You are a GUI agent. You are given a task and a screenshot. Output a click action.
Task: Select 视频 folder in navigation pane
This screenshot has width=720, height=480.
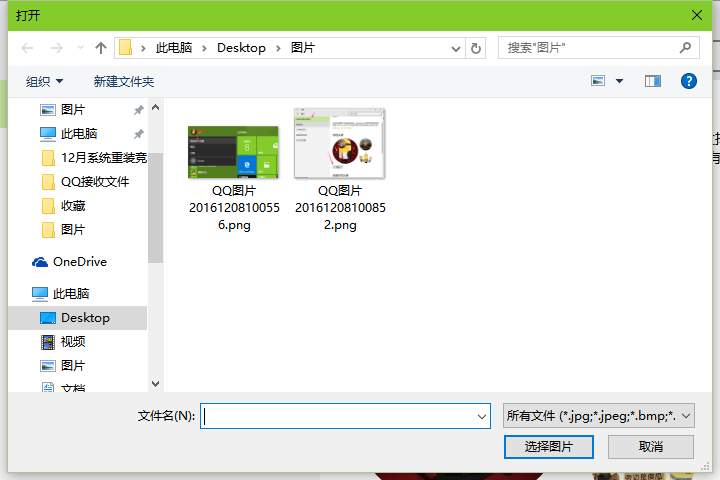pos(73,342)
